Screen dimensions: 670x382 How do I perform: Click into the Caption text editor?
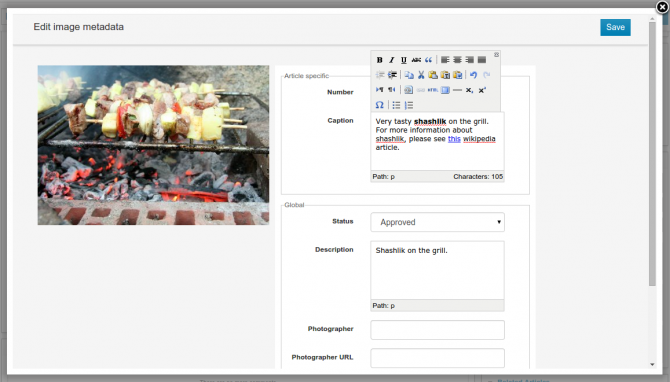click(438, 141)
